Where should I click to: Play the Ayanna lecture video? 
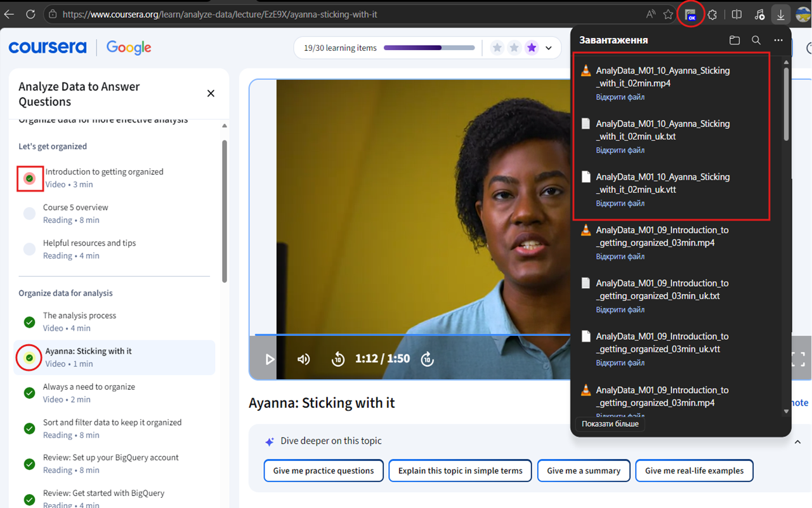270,359
